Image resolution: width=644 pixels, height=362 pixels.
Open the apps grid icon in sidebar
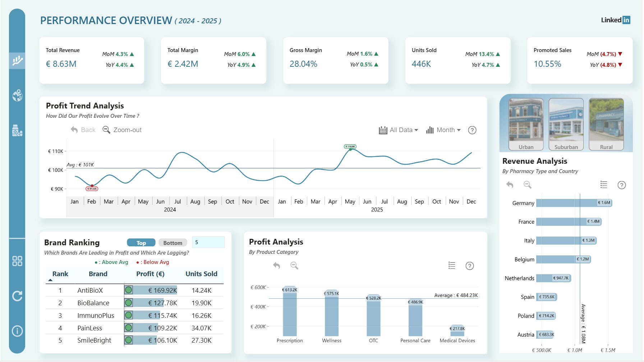(17, 261)
